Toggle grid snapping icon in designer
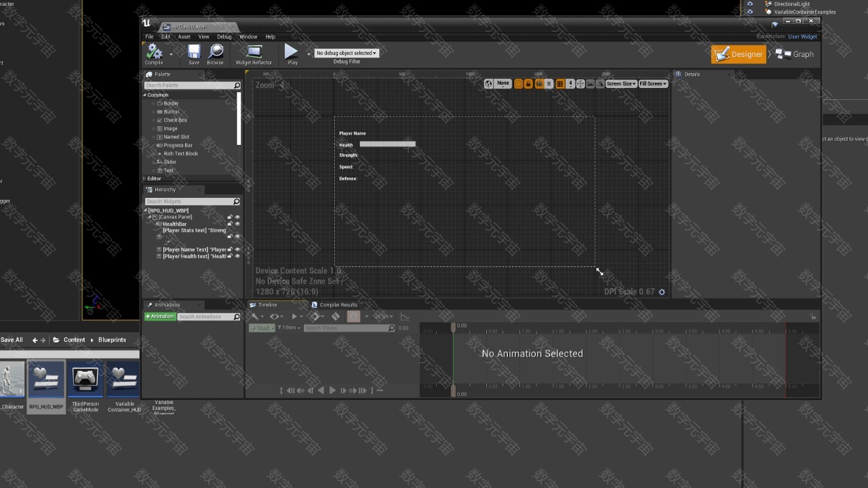868x488 pixels. tap(560, 83)
